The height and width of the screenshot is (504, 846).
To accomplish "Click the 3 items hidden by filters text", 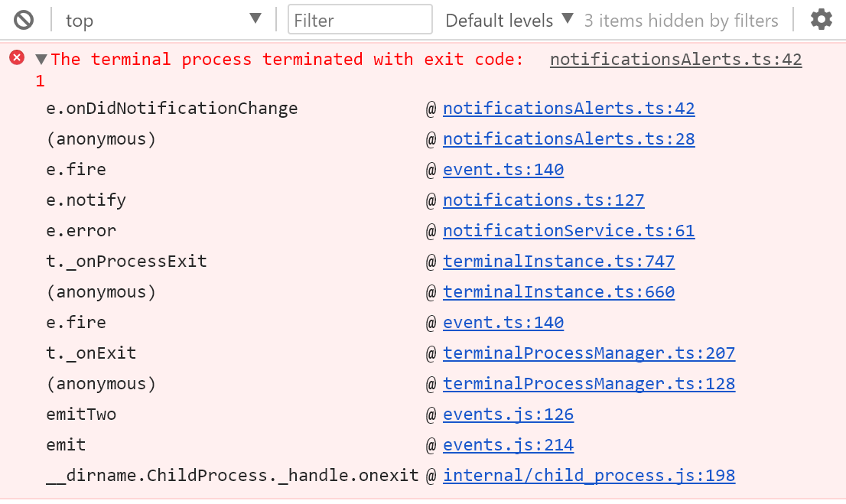I will click(680, 20).
